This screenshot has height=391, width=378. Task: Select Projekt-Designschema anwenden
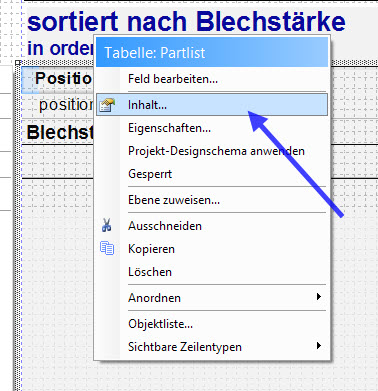click(212, 151)
